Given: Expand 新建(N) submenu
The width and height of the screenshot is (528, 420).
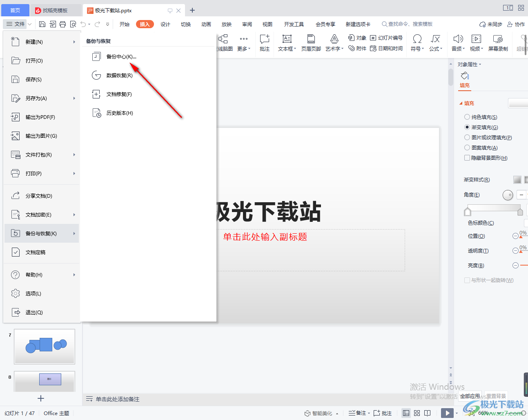Looking at the screenshot, I should coord(74,42).
